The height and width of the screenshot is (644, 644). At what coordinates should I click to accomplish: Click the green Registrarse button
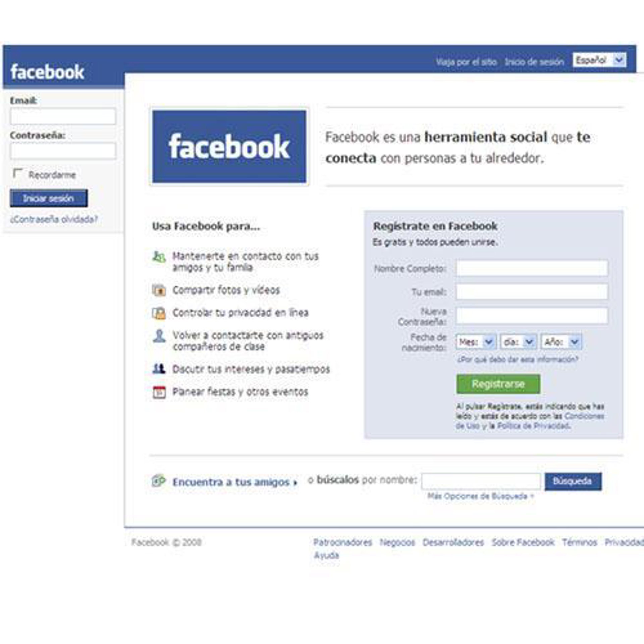click(x=498, y=384)
